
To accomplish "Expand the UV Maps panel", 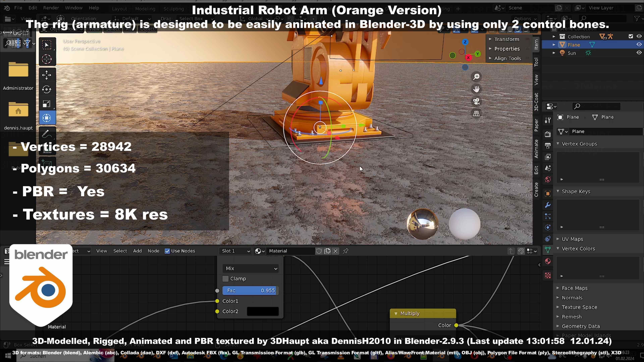I will point(558,239).
